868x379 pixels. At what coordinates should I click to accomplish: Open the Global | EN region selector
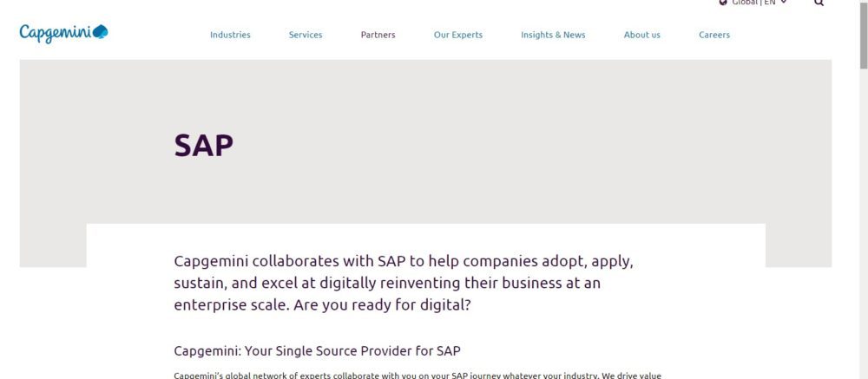(x=753, y=3)
